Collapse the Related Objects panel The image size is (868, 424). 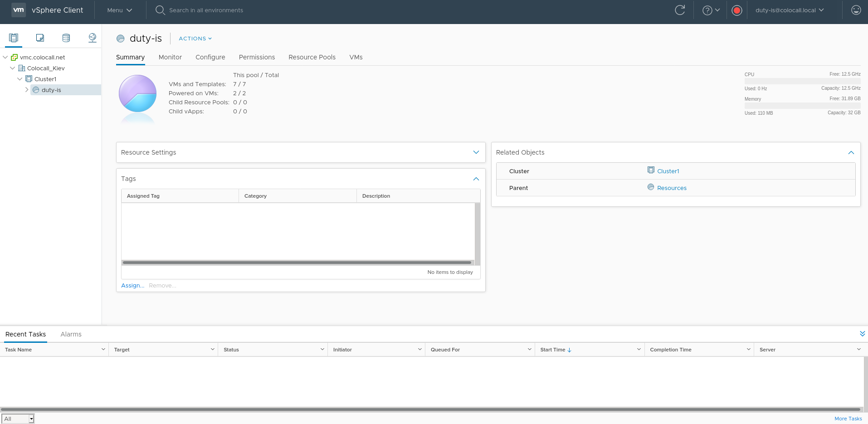pos(851,152)
